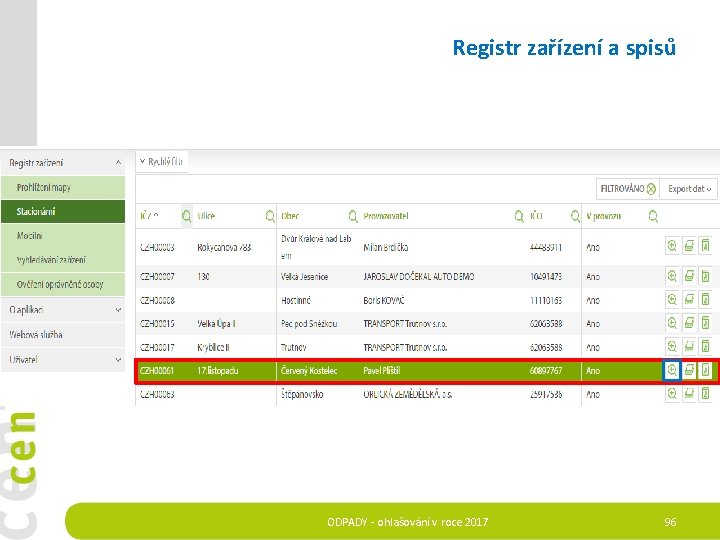Expand the O aplikaci menu section
The height and width of the screenshot is (540, 720).
pyautogui.click(x=118, y=310)
